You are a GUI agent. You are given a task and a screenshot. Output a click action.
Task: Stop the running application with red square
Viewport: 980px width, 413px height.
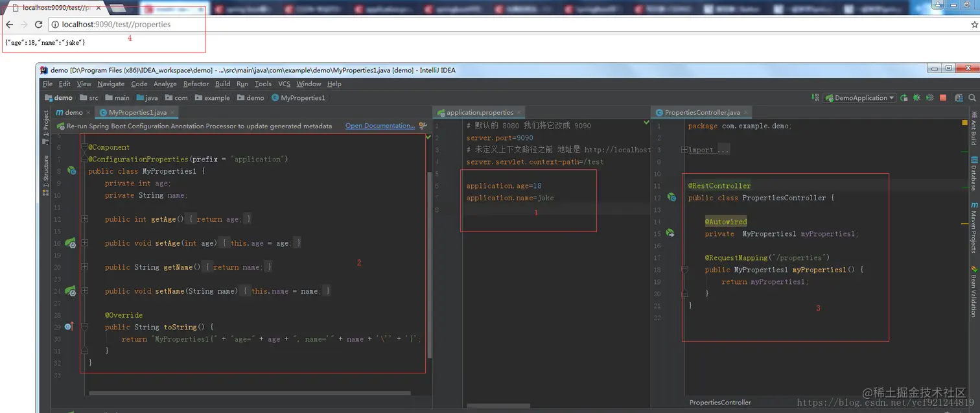click(x=943, y=98)
